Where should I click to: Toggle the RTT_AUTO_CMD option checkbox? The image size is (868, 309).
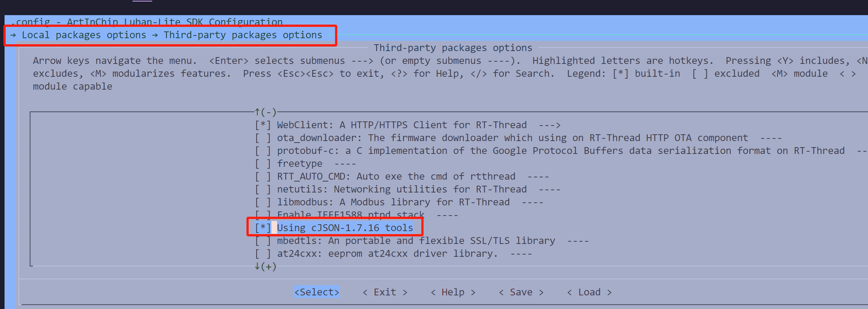[263, 177]
